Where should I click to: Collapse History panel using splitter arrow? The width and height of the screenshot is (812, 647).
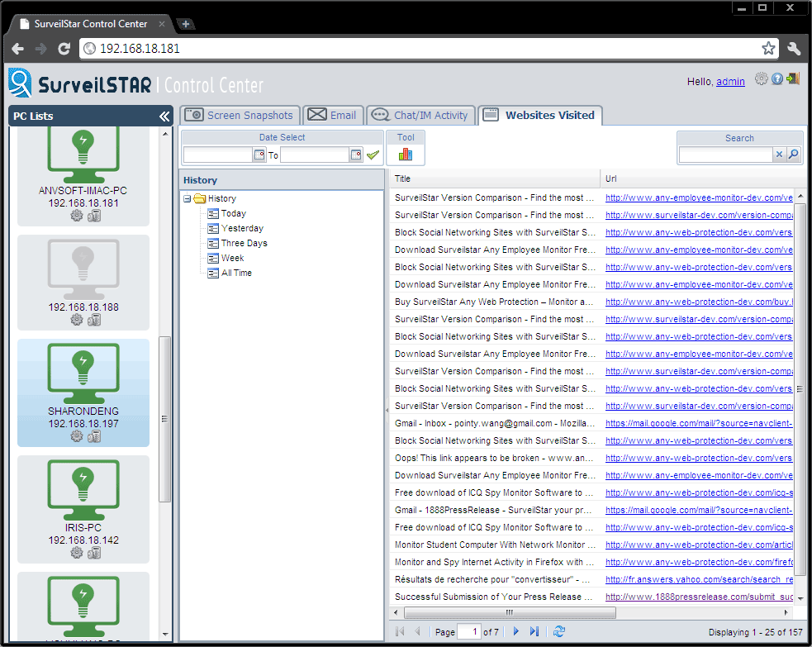coord(387,410)
